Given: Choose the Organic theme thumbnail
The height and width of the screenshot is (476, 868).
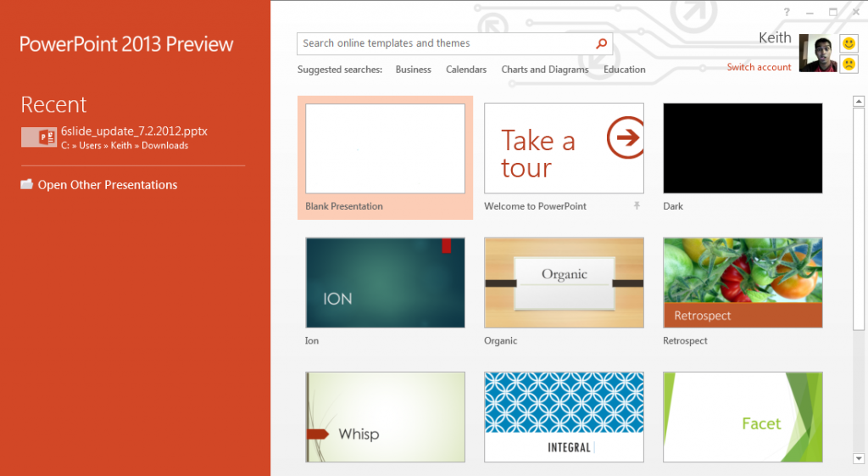Looking at the screenshot, I should tap(564, 283).
